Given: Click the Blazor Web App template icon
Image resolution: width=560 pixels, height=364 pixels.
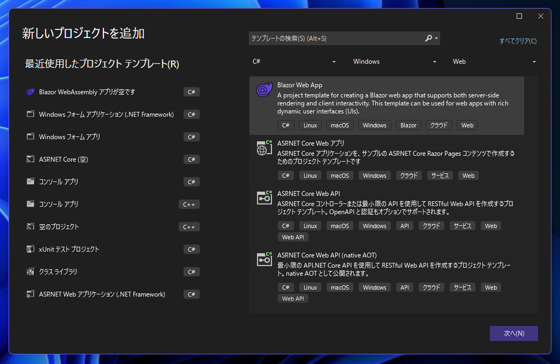Looking at the screenshot, I should click(264, 89).
